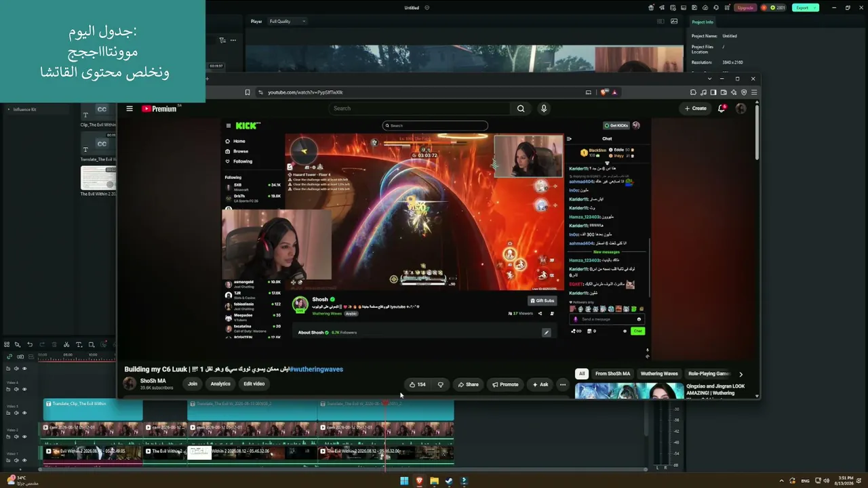Select the All filter chip
The height and width of the screenshot is (488, 868).
point(581,373)
